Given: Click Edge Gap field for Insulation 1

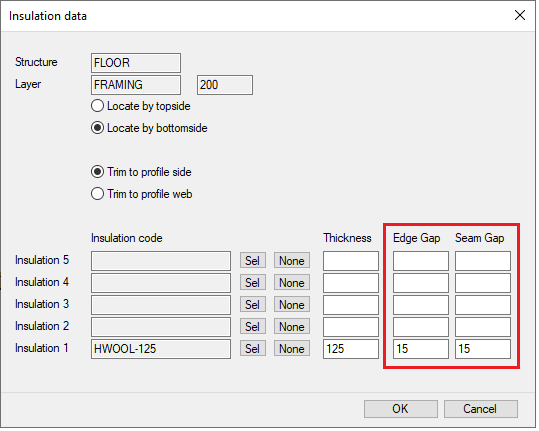Looking at the screenshot, I should (x=421, y=349).
